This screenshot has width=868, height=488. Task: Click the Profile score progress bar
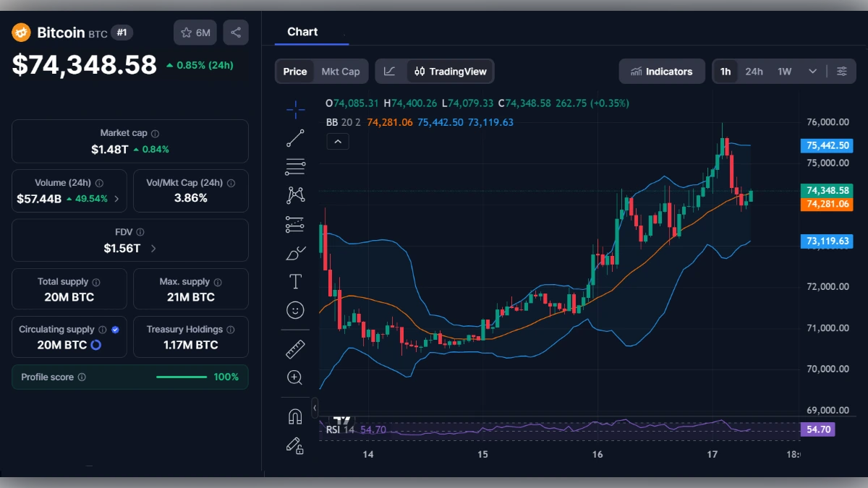click(182, 377)
